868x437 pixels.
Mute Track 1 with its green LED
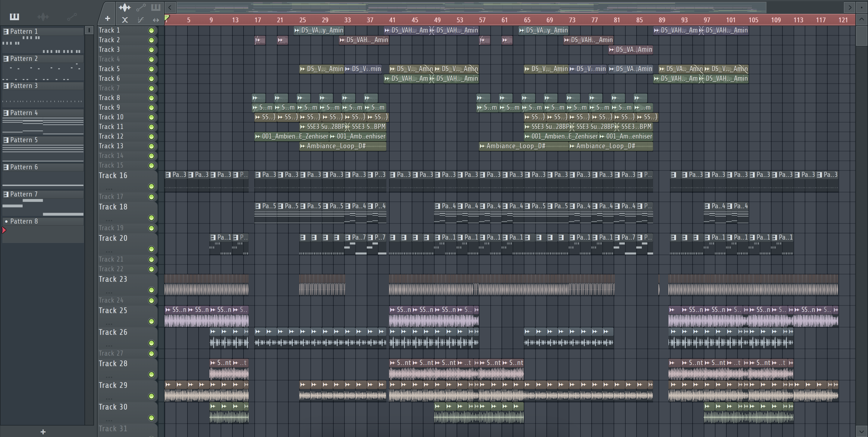152,31
